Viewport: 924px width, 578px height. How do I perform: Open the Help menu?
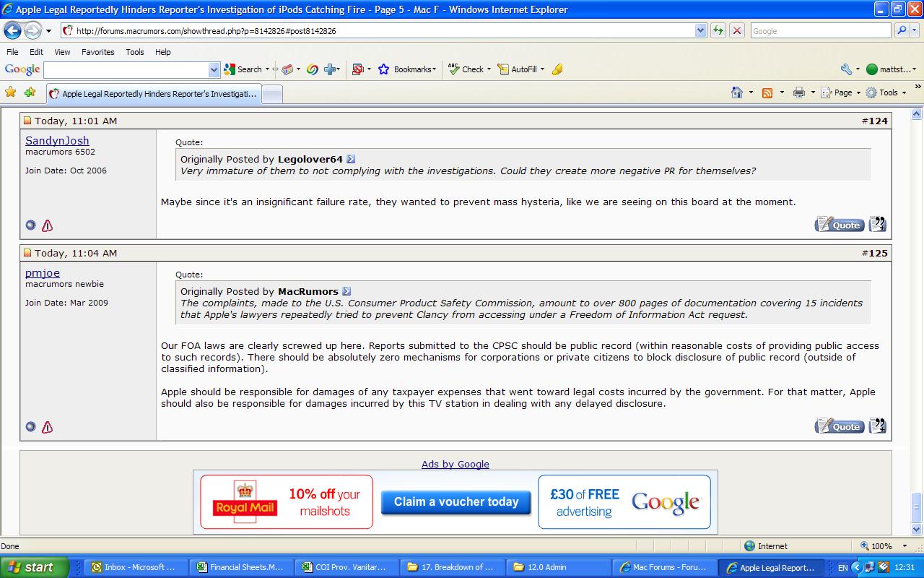(163, 52)
